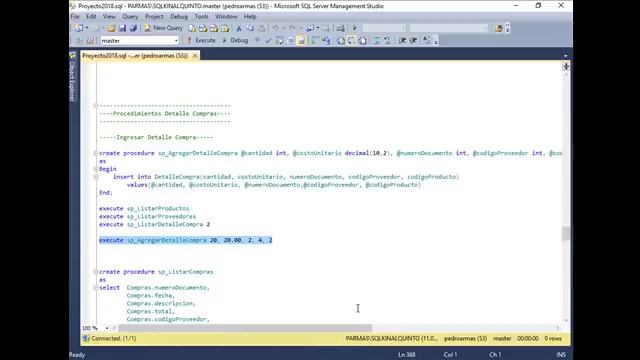The image size is (640, 360).
Task: Click the Find icon beside search box
Action: [498, 28]
